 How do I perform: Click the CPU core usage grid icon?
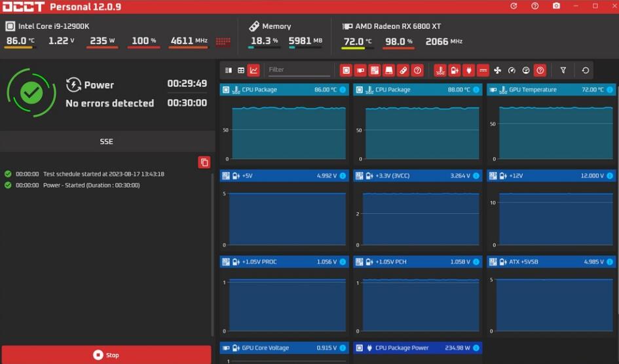point(223,41)
